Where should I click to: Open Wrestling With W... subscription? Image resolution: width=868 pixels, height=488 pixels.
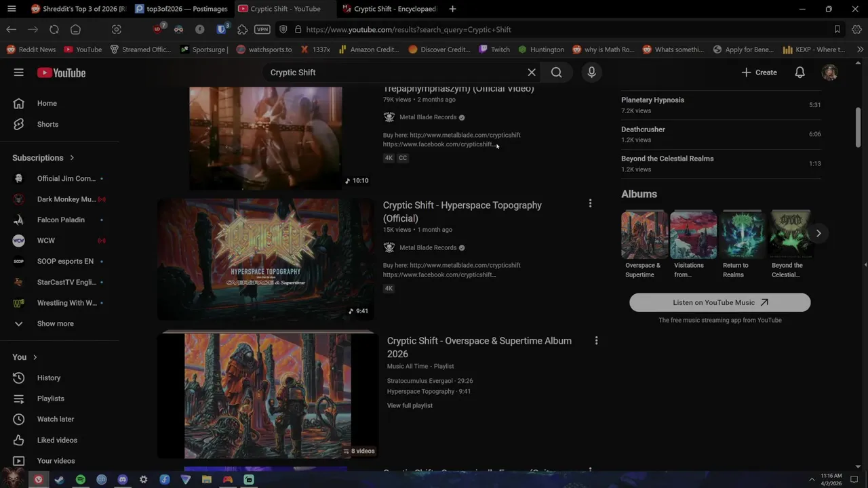[x=60, y=303]
